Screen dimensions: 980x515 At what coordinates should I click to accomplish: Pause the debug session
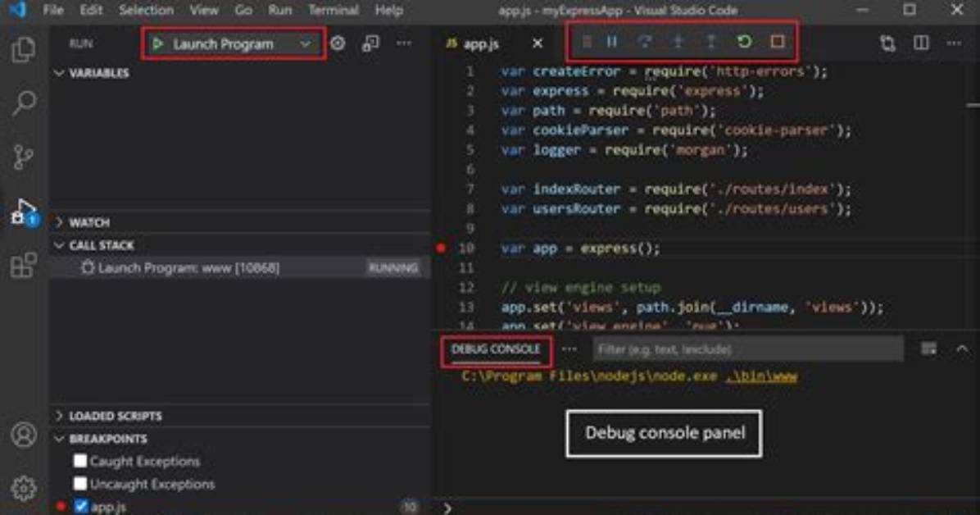click(x=612, y=41)
